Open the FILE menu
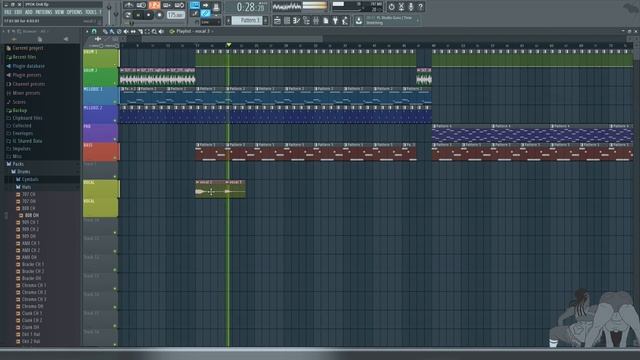 (8, 12)
